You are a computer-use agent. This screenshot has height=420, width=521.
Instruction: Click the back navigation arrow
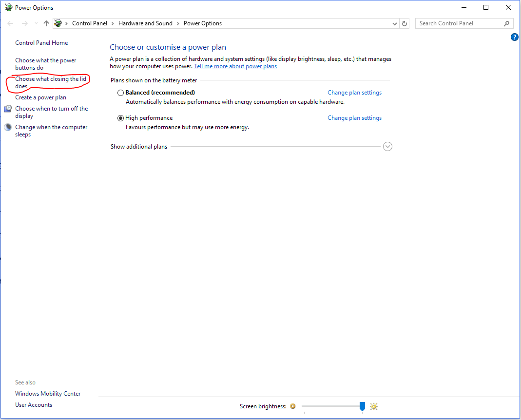10,23
